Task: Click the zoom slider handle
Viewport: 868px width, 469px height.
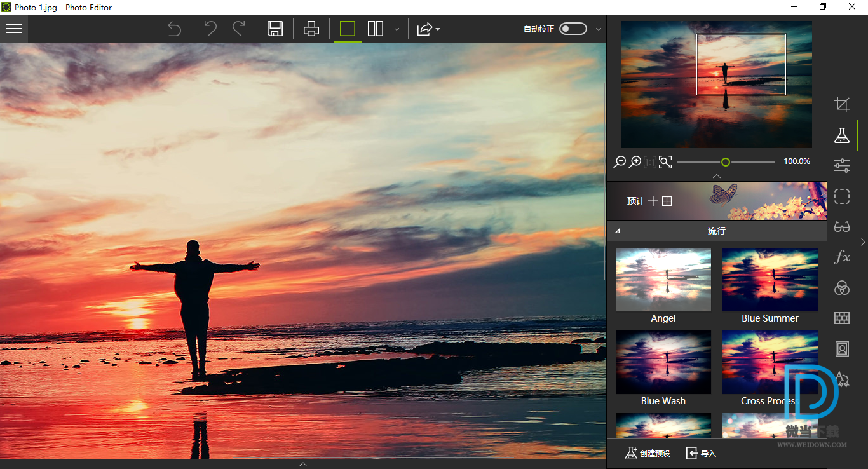Action: pyautogui.click(x=726, y=162)
